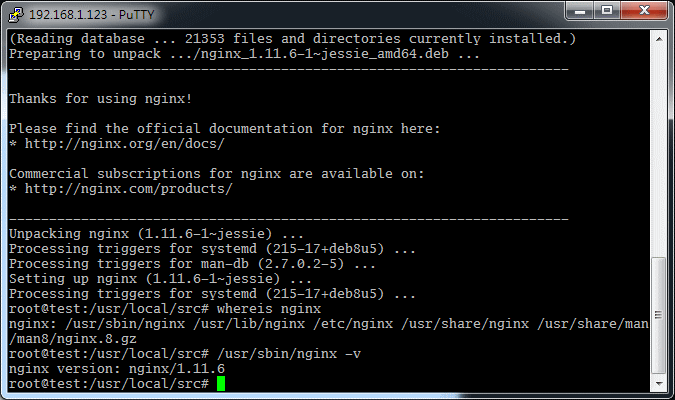Image resolution: width=675 pixels, height=400 pixels.
Task: Click the '(Reading database ...' line
Action: 292,39
